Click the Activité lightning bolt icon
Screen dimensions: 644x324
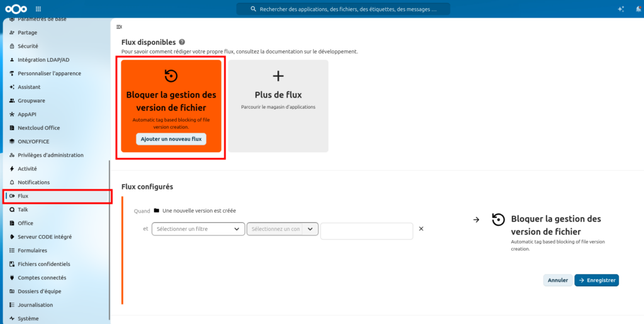point(12,169)
